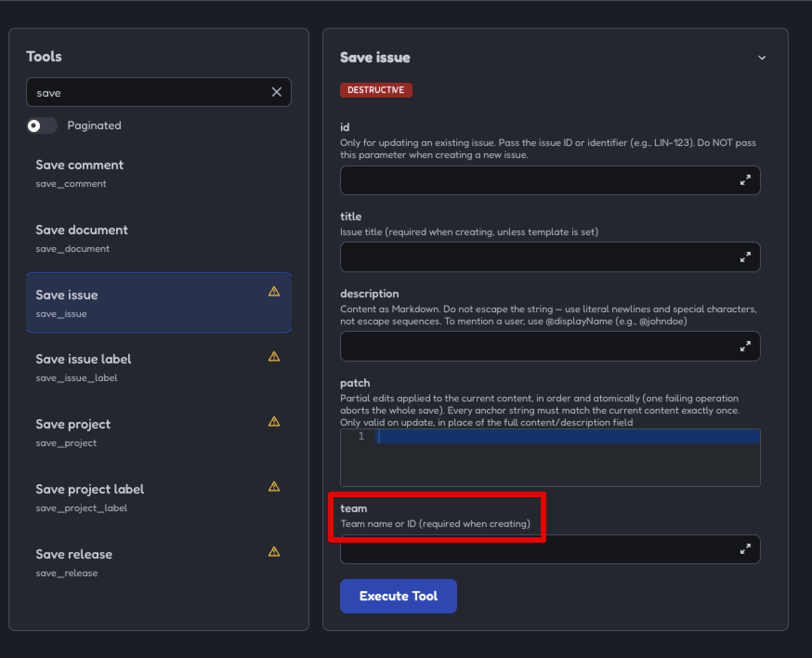Screen dimensions: 812x658
Task: Click the warning icon on Save issue
Action: 274,291
